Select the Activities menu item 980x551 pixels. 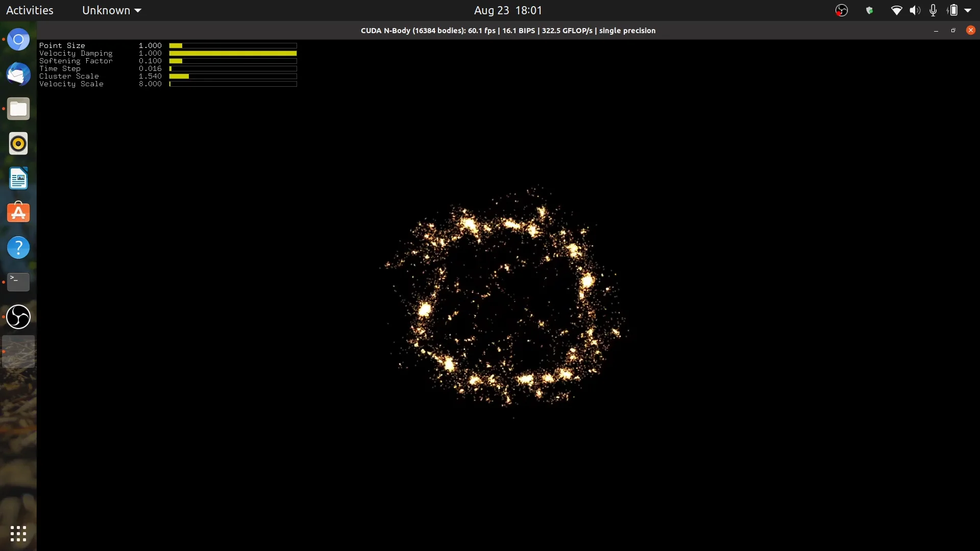pyautogui.click(x=30, y=10)
